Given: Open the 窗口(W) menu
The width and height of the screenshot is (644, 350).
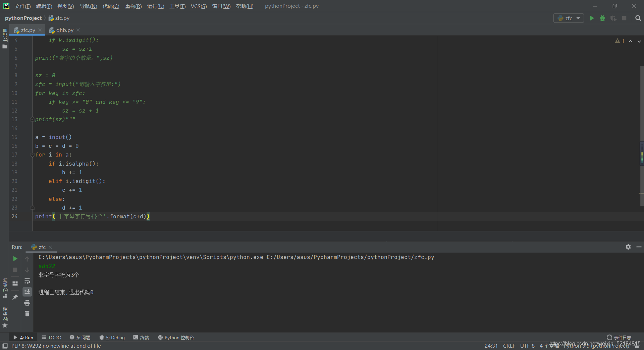Looking at the screenshot, I should pos(221,6).
